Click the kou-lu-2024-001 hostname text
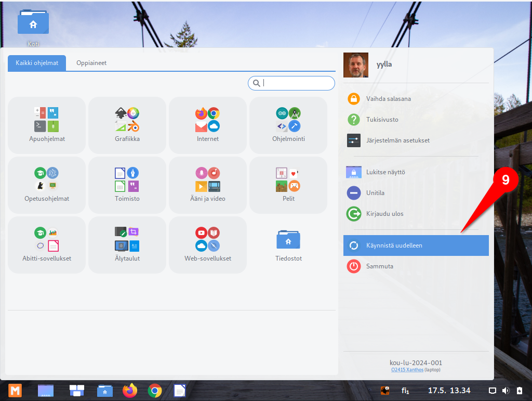The height and width of the screenshot is (401, 532). [416, 363]
